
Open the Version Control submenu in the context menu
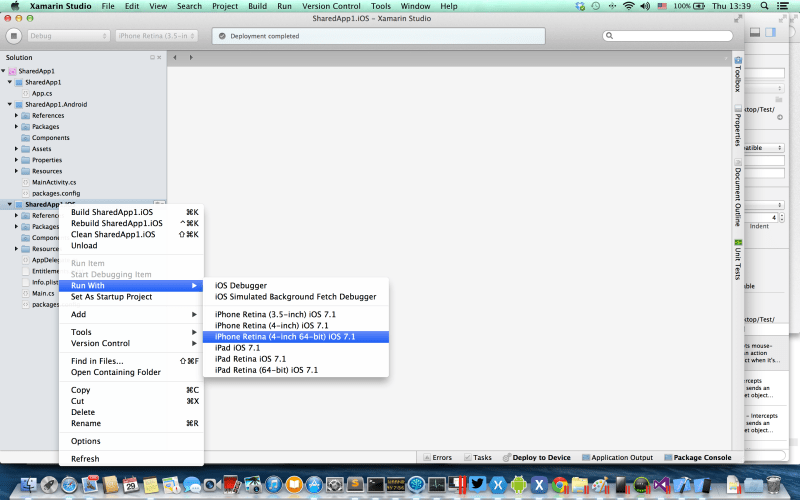pyautogui.click(x=131, y=343)
